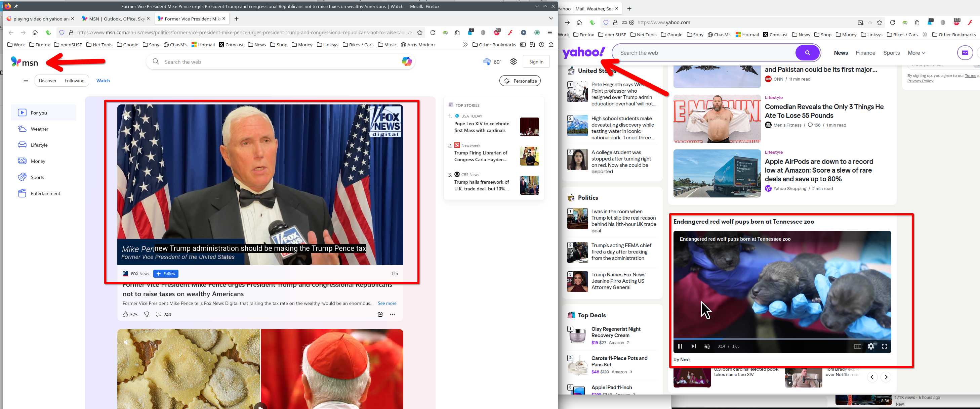The image size is (980, 409).
Task: Share the Mike Pence article
Action: tap(380, 314)
